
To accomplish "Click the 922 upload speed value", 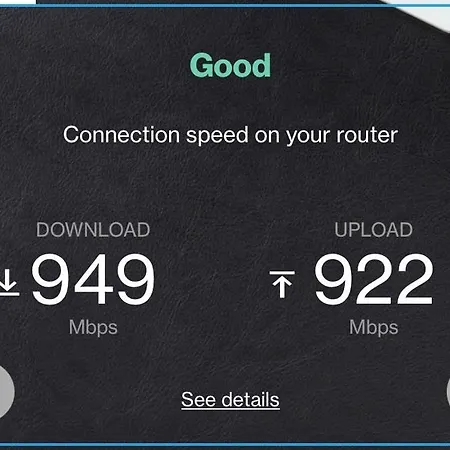I will coord(373,279).
